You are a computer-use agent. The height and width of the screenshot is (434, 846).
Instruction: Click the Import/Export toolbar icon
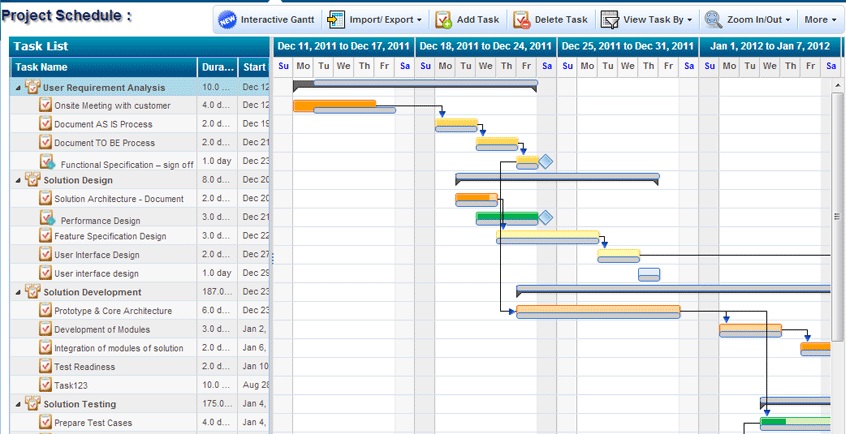pyautogui.click(x=336, y=20)
